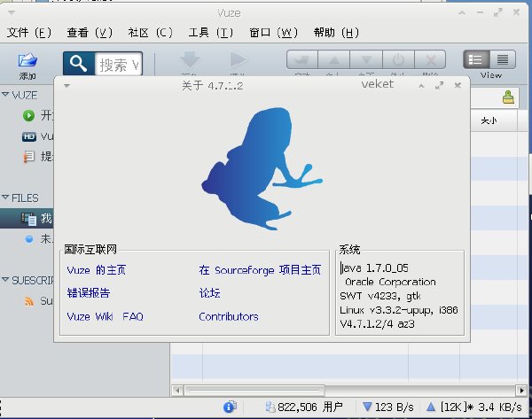Collapse the VUZE sidebar section

pyautogui.click(x=5, y=95)
